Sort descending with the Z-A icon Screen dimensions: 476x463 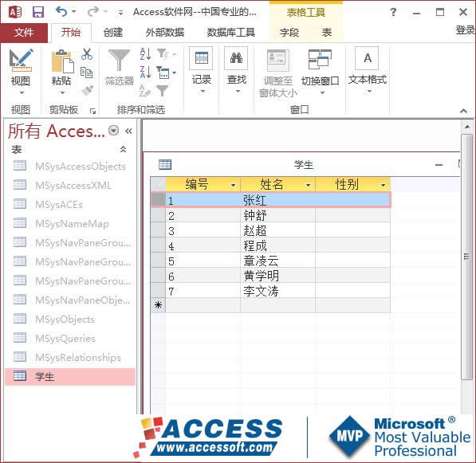point(145,73)
